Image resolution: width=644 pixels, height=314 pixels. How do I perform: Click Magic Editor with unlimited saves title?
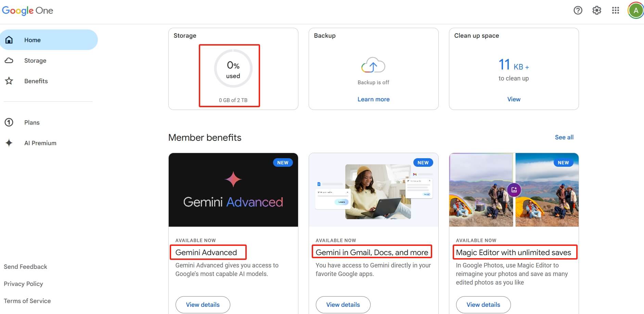(x=513, y=252)
